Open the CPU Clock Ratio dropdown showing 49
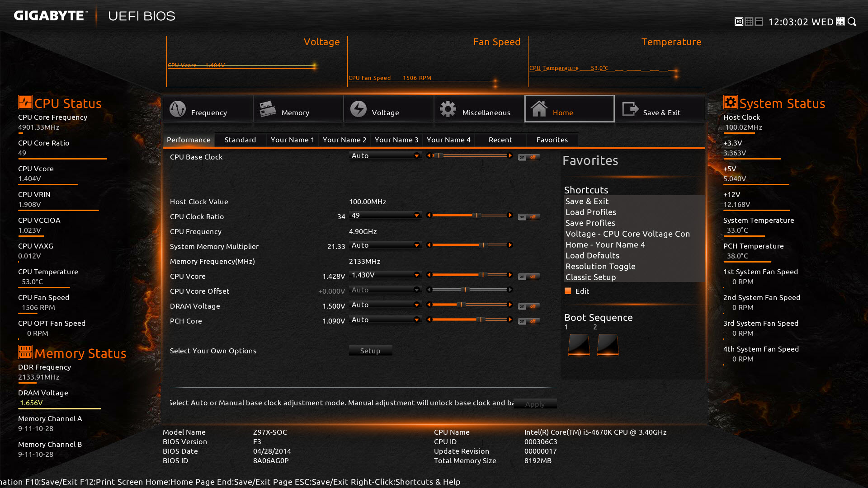This screenshot has height=488, width=868. click(x=385, y=215)
